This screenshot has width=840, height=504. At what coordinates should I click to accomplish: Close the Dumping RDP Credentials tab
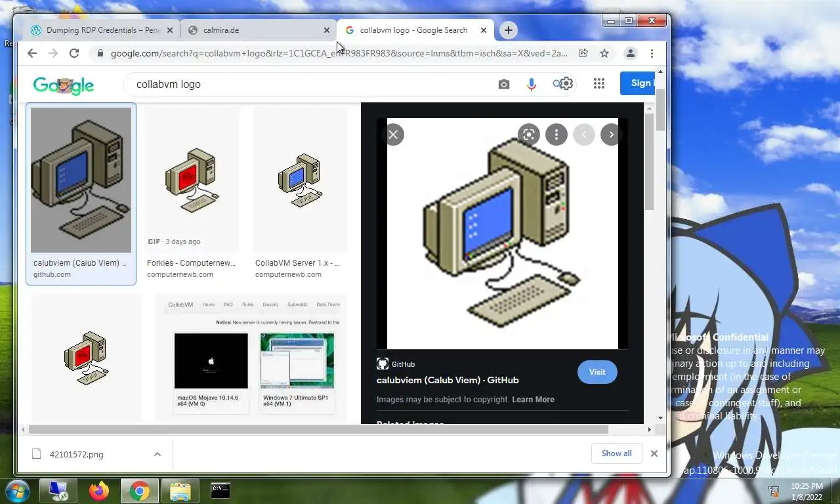[170, 30]
